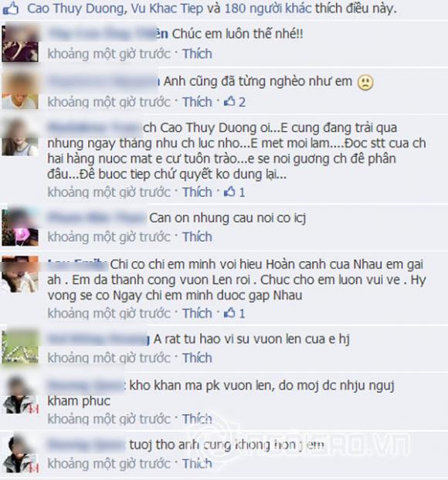Like the 'Chi co chi em minh' comment
This screenshot has width=448, height=480.
(197, 314)
